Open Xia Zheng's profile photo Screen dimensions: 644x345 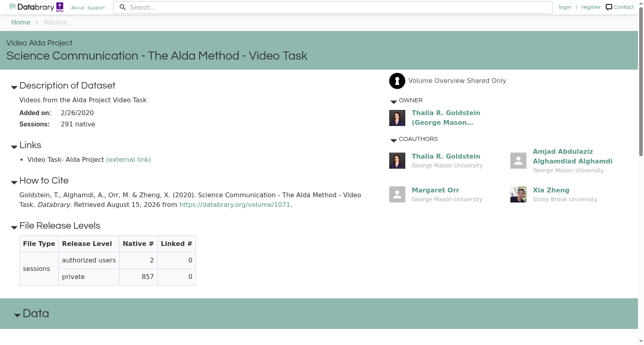click(x=518, y=194)
